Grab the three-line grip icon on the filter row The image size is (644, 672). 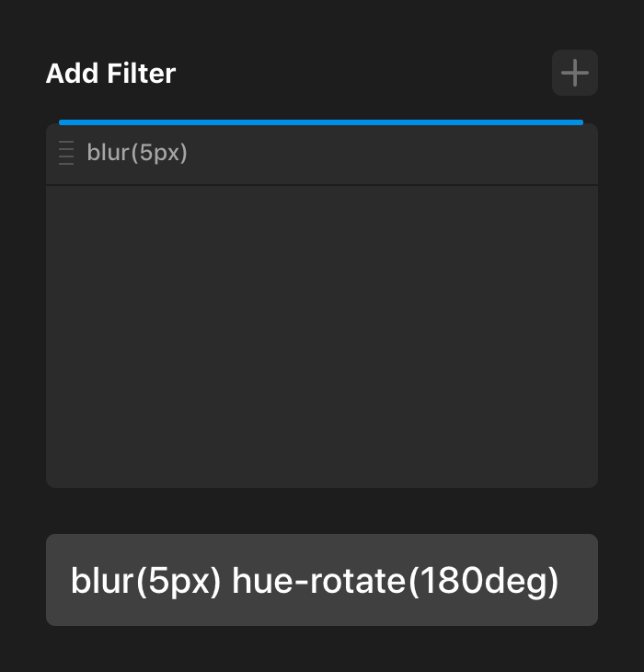(66, 153)
